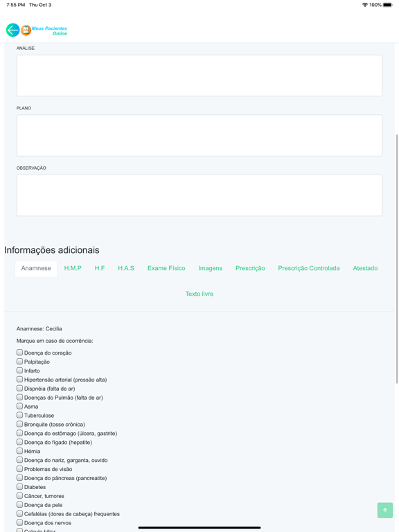This screenshot has width=399, height=532.
Task: Check the Doença do coração box
Action: [19, 353]
